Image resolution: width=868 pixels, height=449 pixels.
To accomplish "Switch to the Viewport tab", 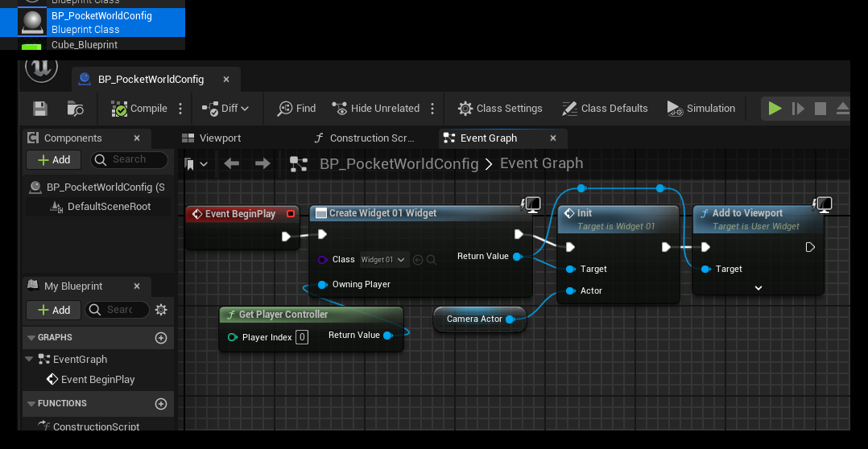I will pyautogui.click(x=212, y=138).
